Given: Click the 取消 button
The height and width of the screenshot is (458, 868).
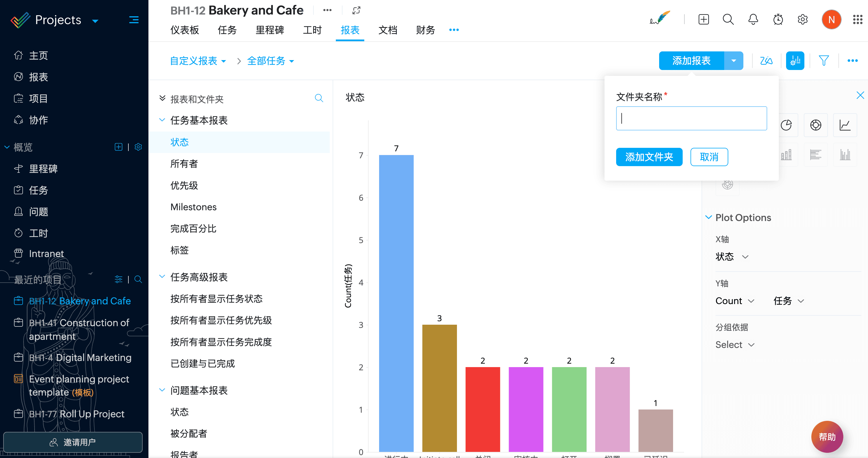Looking at the screenshot, I should (x=709, y=157).
